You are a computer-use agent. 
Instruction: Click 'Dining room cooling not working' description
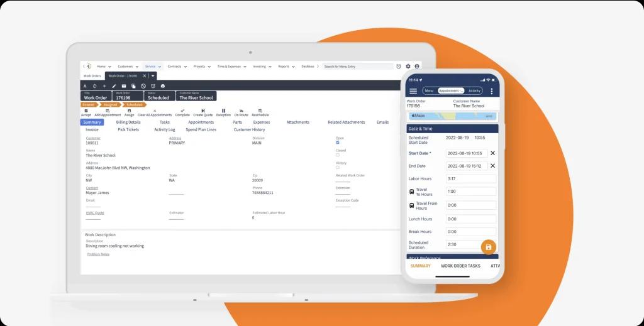[115, 246]
